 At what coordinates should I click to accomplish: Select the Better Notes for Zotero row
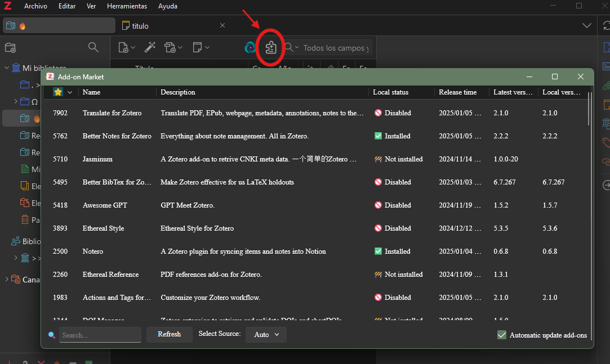(x=315, y=136)
